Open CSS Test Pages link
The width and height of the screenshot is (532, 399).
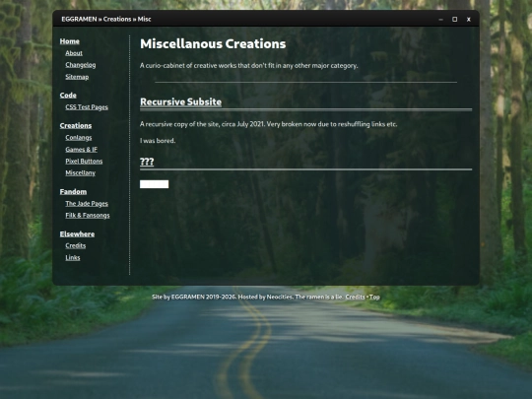tap(87, 107)
